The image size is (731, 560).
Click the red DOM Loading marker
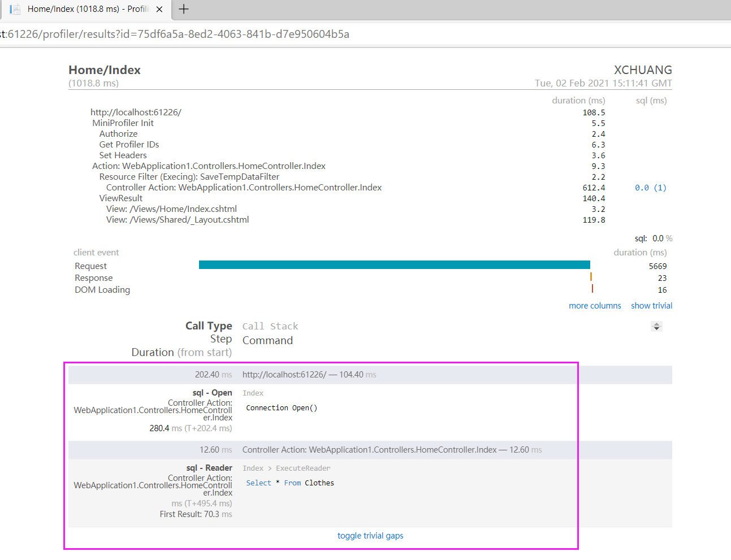[592, 288]
